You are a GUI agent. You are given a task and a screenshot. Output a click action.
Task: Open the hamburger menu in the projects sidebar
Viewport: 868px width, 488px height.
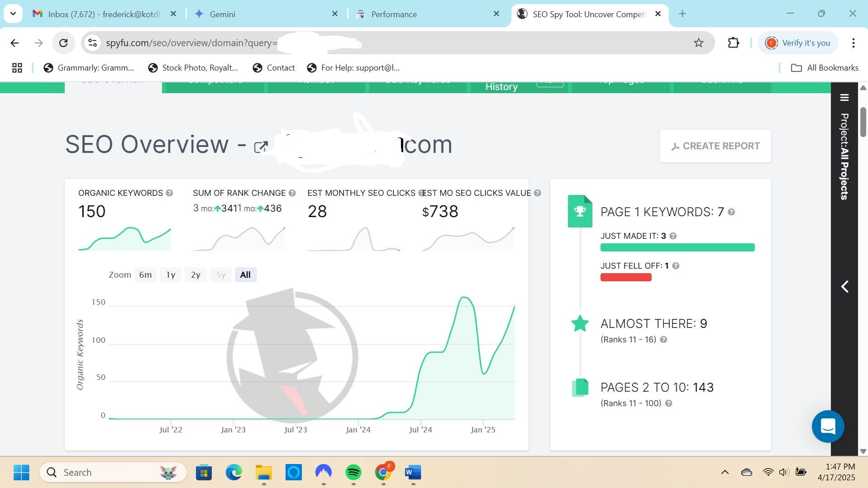(844, 98)
